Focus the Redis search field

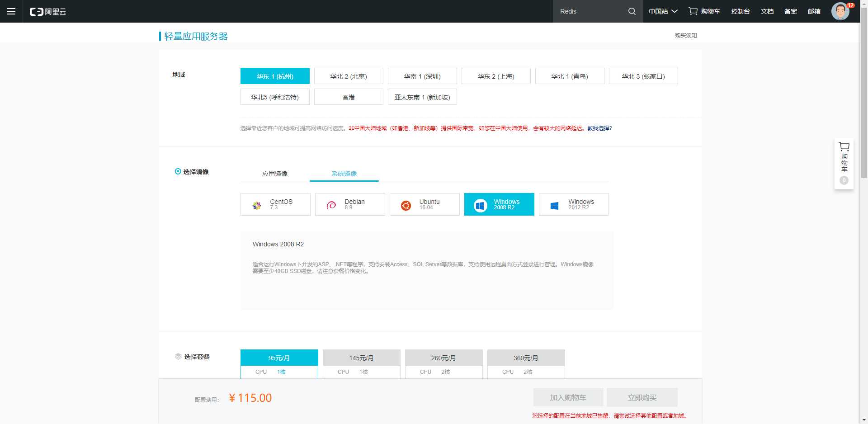pos(590,11)
